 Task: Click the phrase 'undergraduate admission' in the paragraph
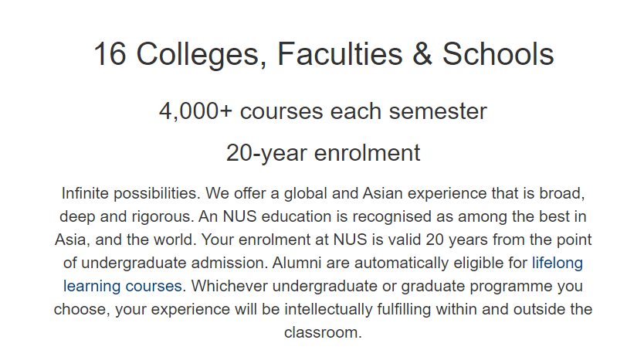(x=175, y=263)
